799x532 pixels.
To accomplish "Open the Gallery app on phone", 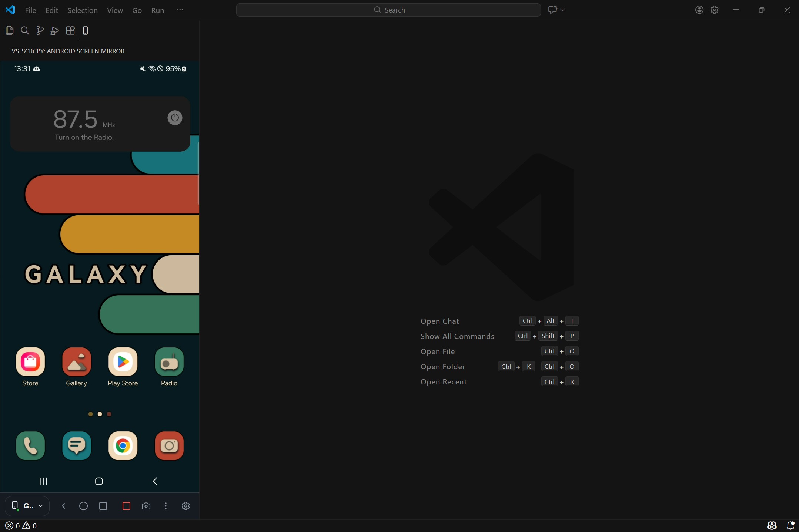I will pos(77,362).
